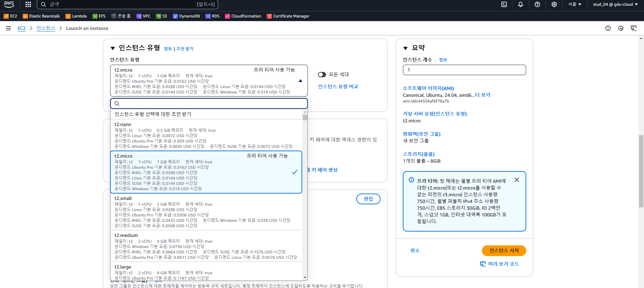The width and height of the screenshot is (644, 288).
Task: Open the stud_04 @ gdu-cloud account menu
Action: tap(615, 4)
